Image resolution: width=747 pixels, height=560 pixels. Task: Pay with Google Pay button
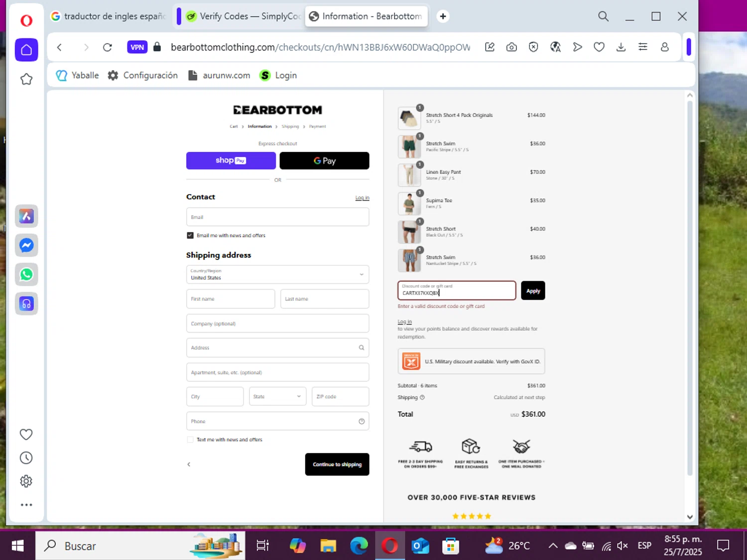(x=324, y=161)
